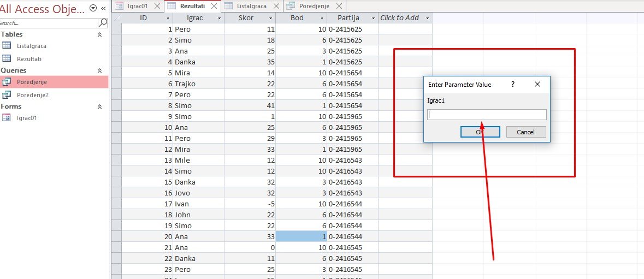The height and width of the screenshot is (279, 644).
Task: Collapse the Queries group
Action: [99, 70]
